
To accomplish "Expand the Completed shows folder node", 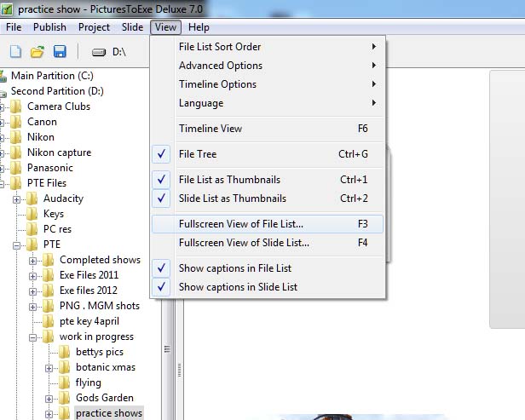I will click(34, 260).
